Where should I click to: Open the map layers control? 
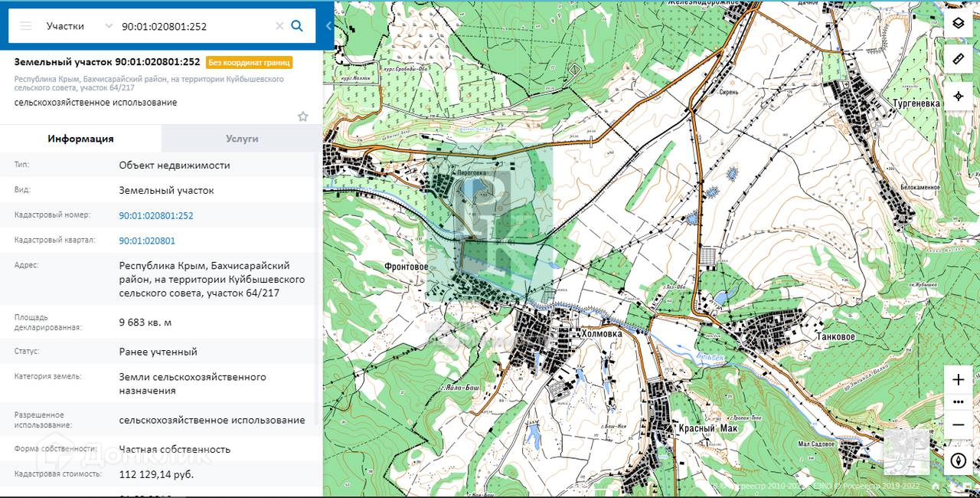(958, 23)
